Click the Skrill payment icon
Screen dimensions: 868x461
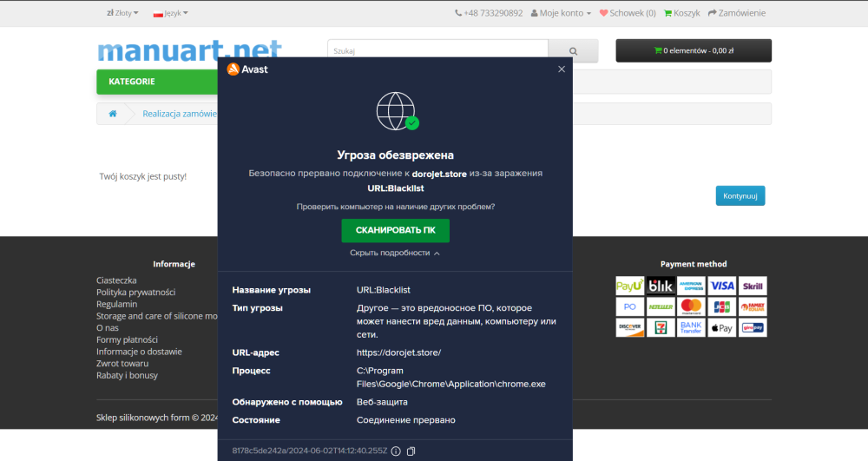coord(753,286)
